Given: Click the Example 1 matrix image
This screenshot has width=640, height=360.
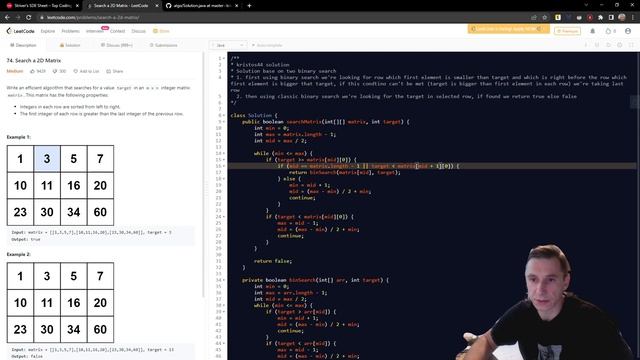Looking at the screenshot, I should [60, 185].
